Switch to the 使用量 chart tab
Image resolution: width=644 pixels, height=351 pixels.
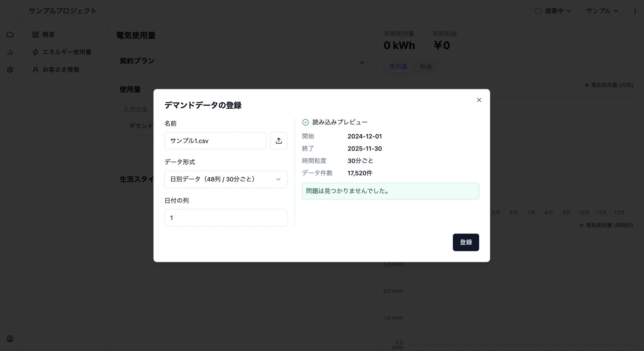pyautogui.click(x=398, y=66)
